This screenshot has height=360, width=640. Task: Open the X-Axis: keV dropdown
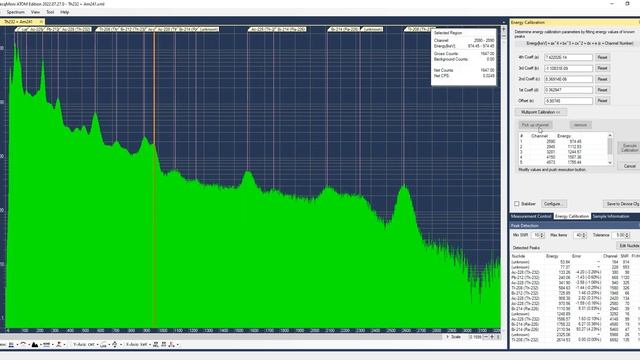138,345
